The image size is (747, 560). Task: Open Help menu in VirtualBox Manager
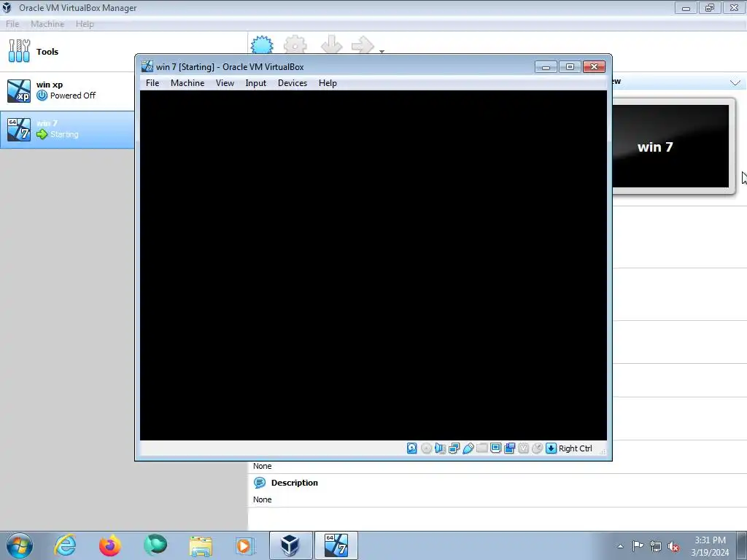(85, 24)
